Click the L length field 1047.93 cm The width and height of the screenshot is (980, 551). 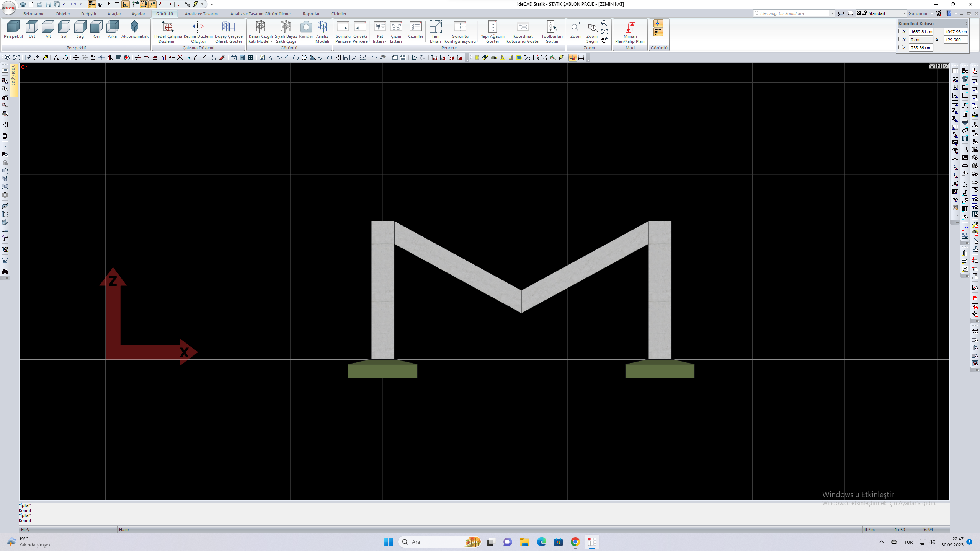tap(956, 32)
